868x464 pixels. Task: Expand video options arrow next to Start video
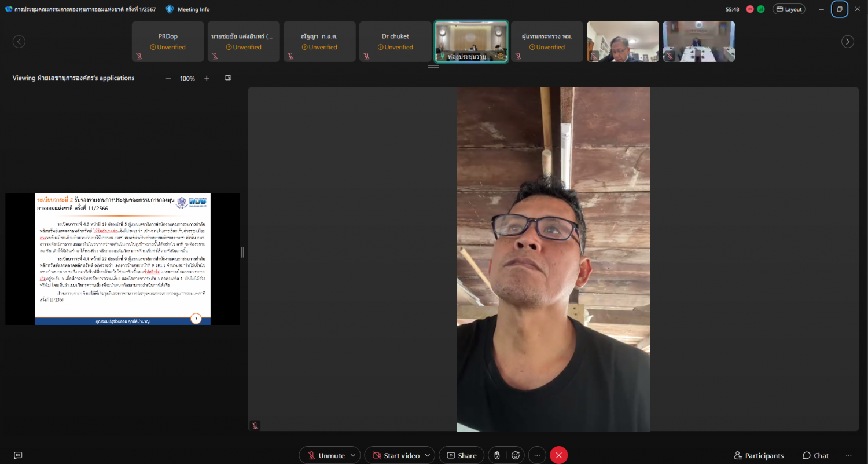428,455
